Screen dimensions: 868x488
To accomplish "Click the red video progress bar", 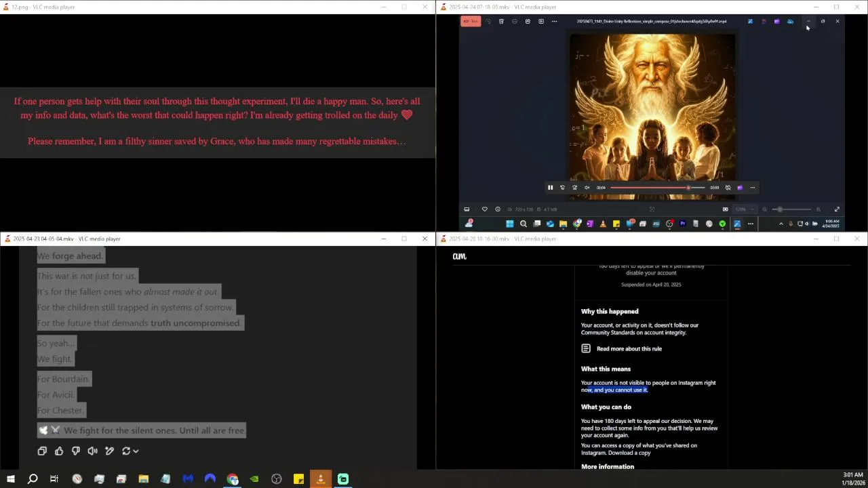I will (658, 188).
